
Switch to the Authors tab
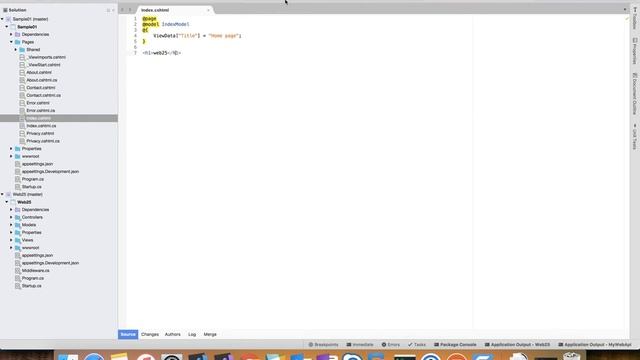tap(173, 334)
